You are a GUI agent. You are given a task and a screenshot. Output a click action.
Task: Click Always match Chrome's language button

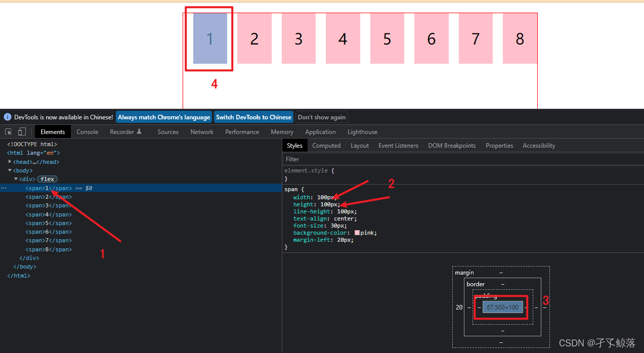click(164, 117)
